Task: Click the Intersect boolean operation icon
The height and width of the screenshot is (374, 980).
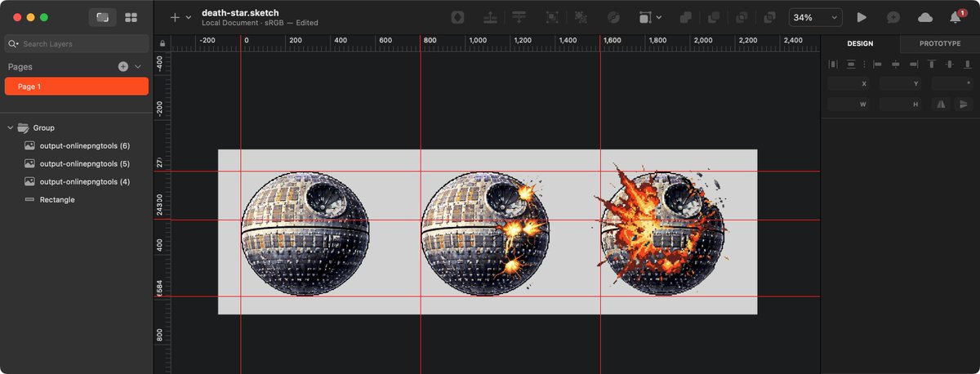Action: click(x=742, y=17)
